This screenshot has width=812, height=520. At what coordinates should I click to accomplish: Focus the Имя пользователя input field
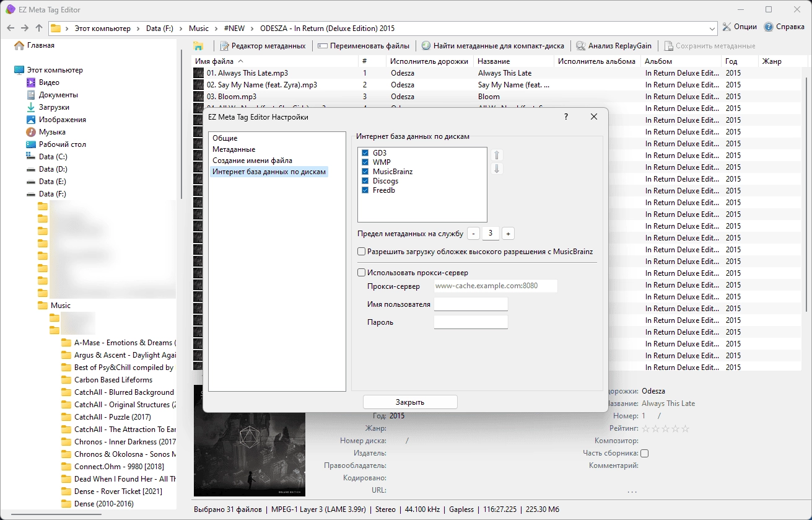(471, 304)
